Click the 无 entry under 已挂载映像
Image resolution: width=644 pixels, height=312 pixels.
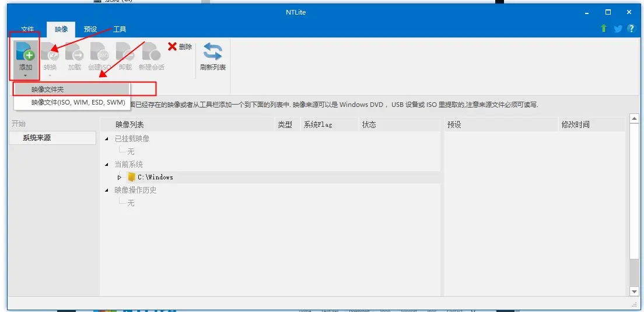click(x=131, y=151)
